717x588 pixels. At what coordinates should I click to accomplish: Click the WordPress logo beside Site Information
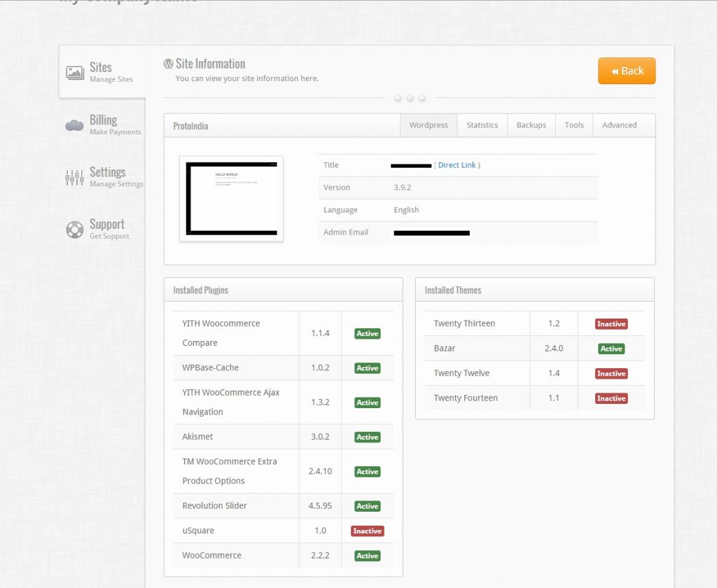[168, 64]
